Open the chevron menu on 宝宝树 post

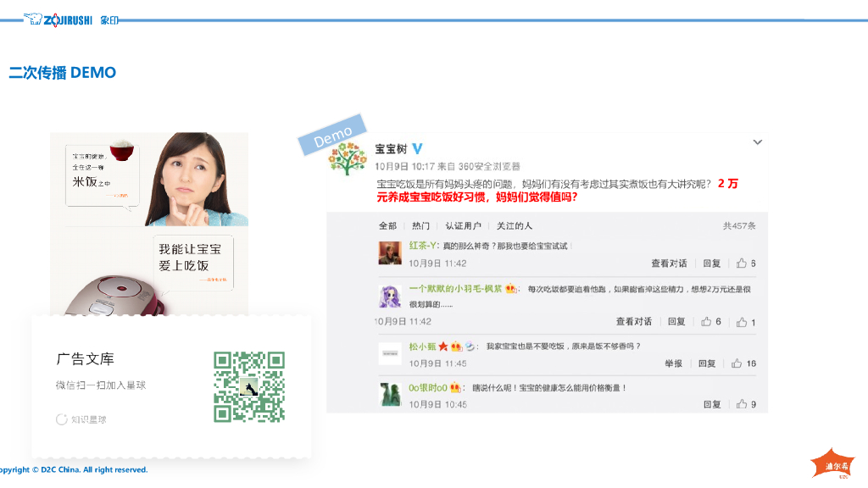click(x=757, y=142)
